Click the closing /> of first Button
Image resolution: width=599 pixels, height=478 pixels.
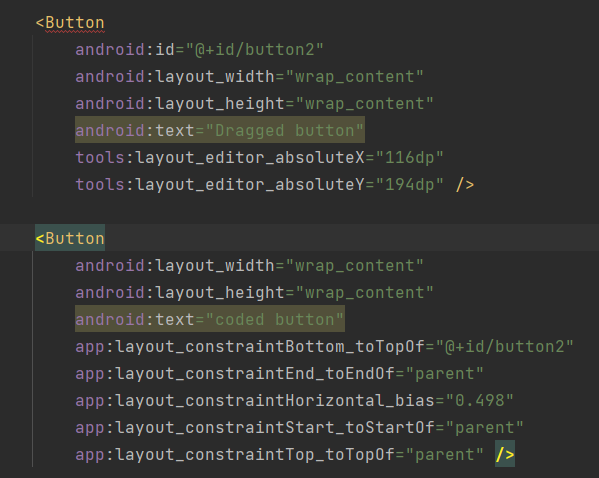click(x=465, y=185)
